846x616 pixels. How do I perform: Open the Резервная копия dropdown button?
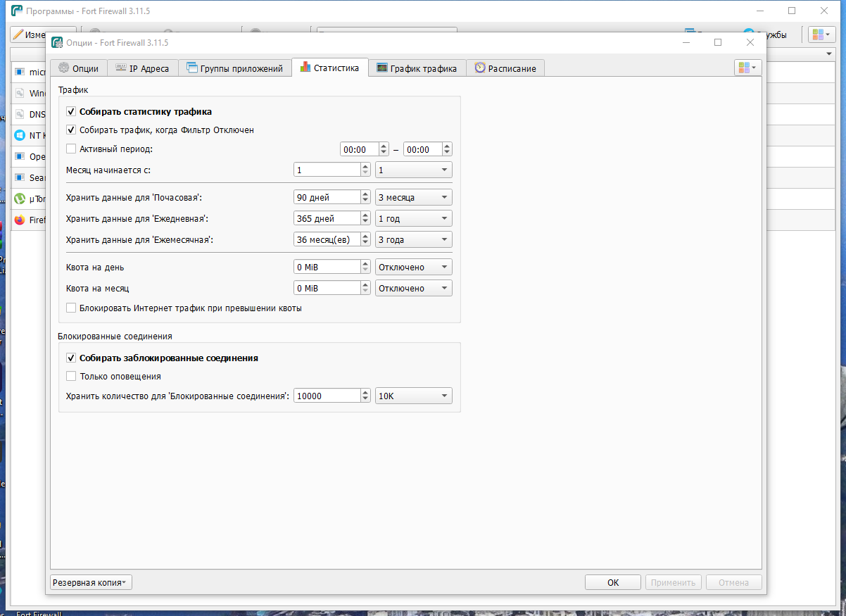(91, 582)
